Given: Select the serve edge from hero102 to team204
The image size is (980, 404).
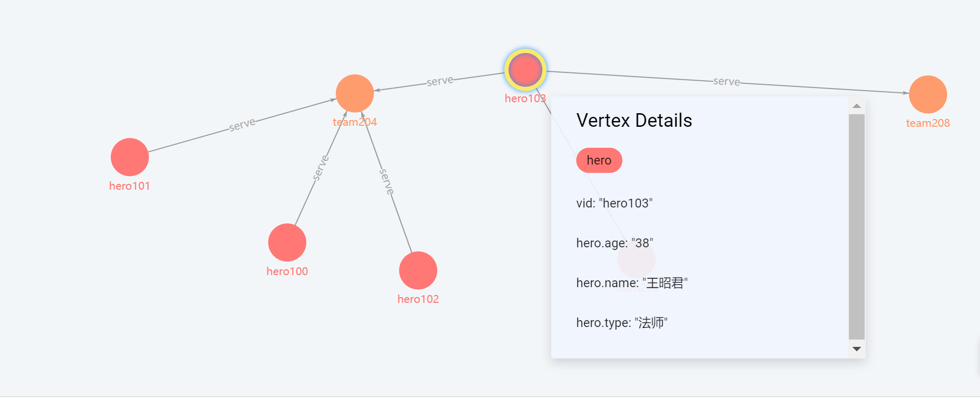Looking at the screenshot, I should pos(386,181).
